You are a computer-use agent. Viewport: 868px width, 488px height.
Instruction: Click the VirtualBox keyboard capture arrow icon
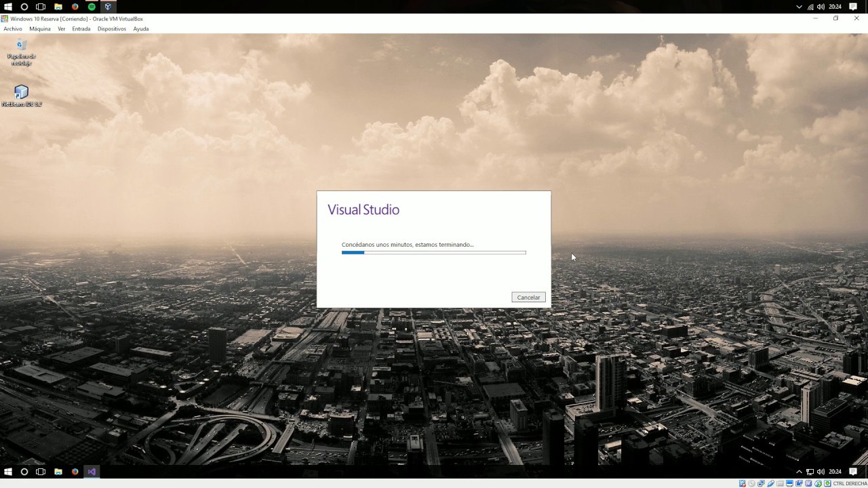(827, 483)
